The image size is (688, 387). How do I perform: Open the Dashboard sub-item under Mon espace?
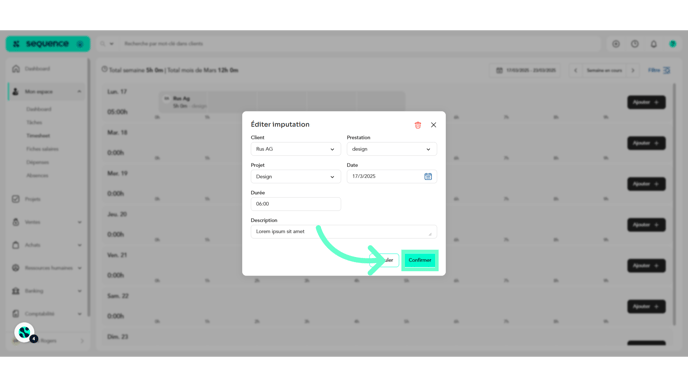pyautogui.click(x=39, y=109)
